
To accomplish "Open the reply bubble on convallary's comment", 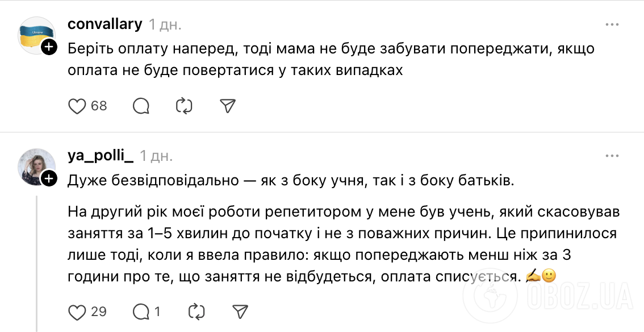I will pos(141,106).
